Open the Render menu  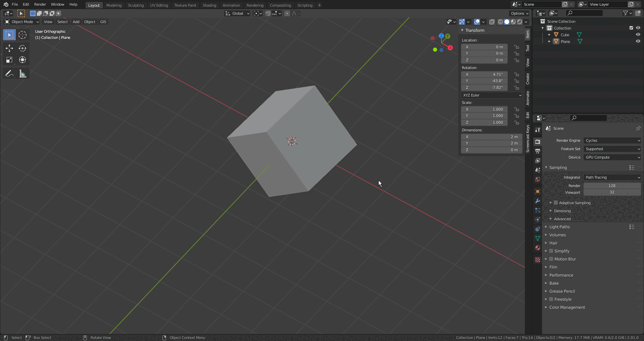(40, 4)
